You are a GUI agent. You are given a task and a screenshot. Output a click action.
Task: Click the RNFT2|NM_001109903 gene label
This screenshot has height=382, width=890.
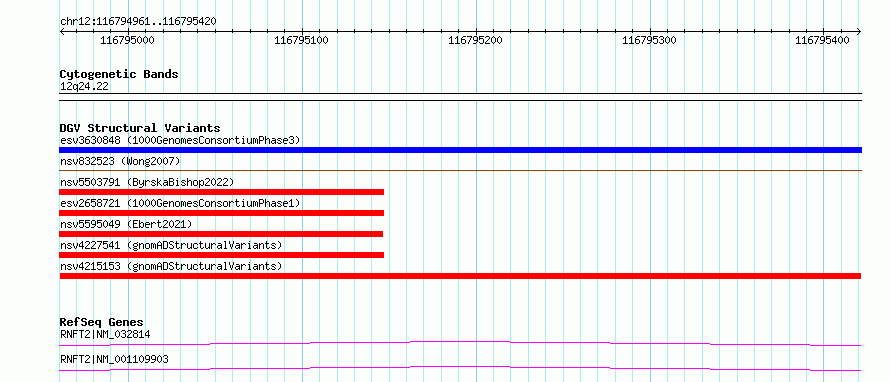click(114, 359)
